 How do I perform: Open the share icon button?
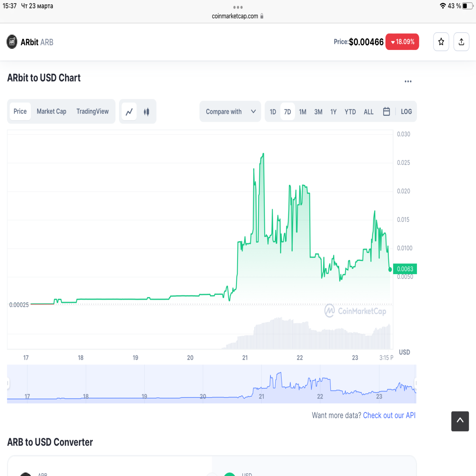[x=461, y=42]
